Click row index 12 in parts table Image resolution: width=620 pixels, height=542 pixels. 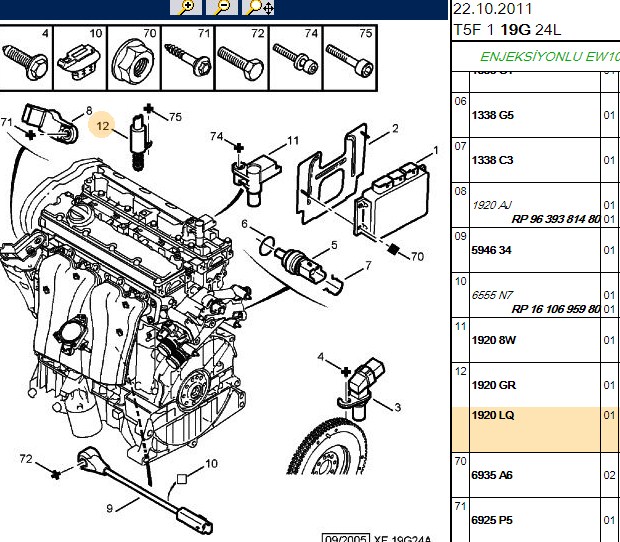point(460,372)
